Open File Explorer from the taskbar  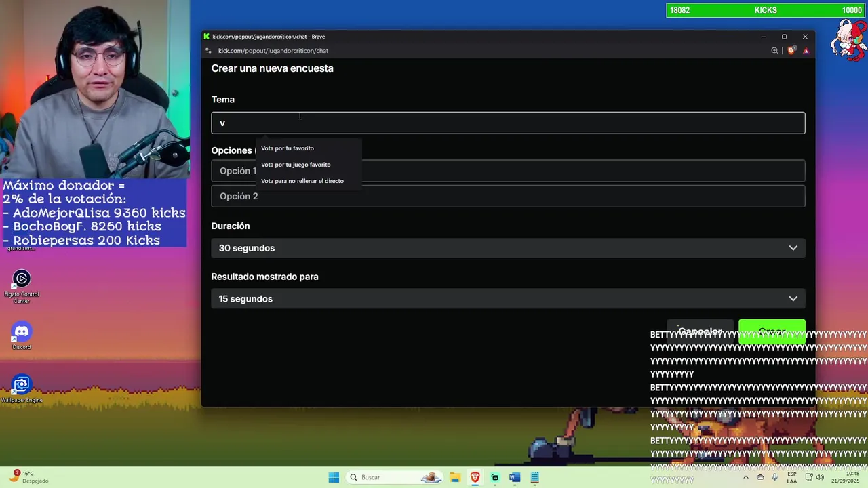(x=455, y=477)
